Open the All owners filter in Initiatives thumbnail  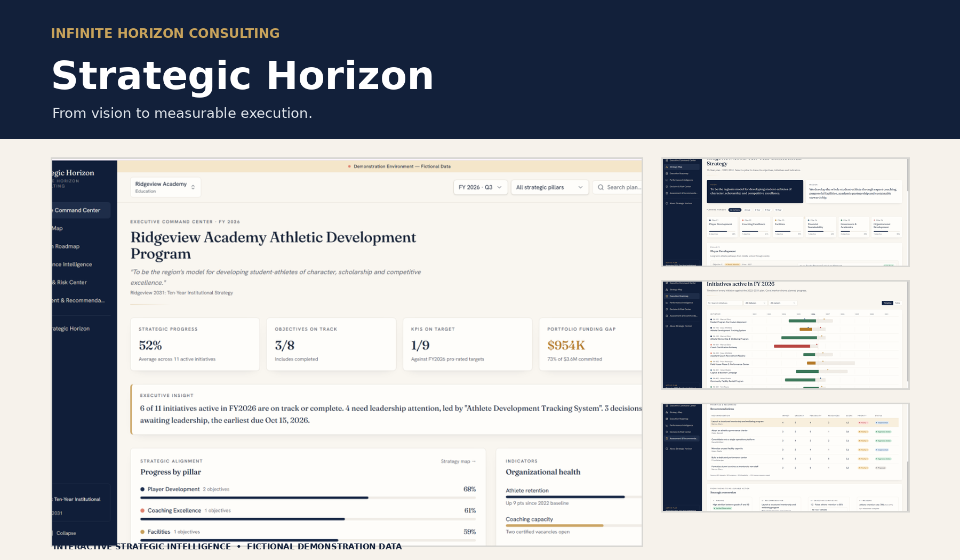click(783, 303)
